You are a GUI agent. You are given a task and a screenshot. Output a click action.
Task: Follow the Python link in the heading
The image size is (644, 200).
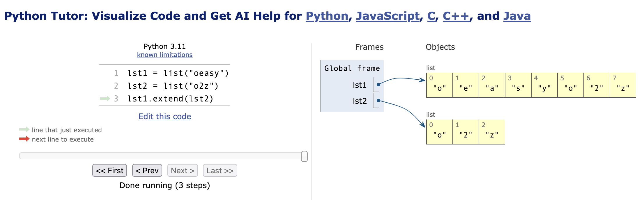coord(327,16)
